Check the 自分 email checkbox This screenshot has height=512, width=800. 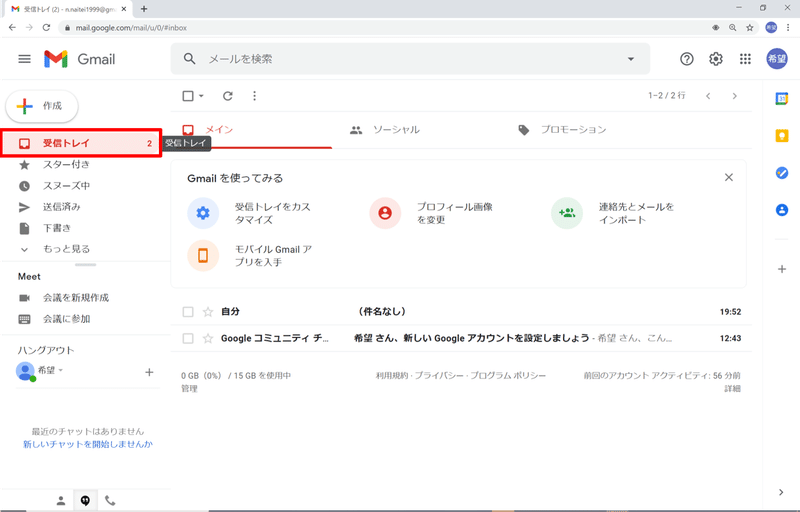[188, 312]
